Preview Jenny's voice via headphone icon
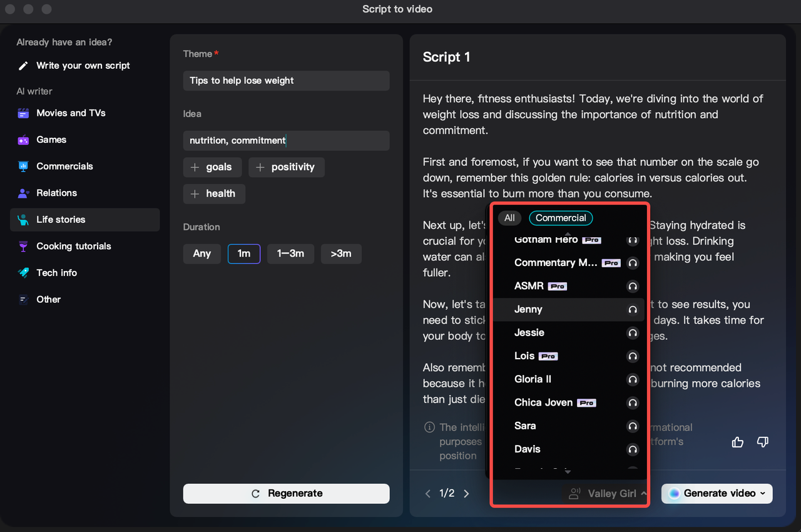801x532 pixels. point(632,309)
